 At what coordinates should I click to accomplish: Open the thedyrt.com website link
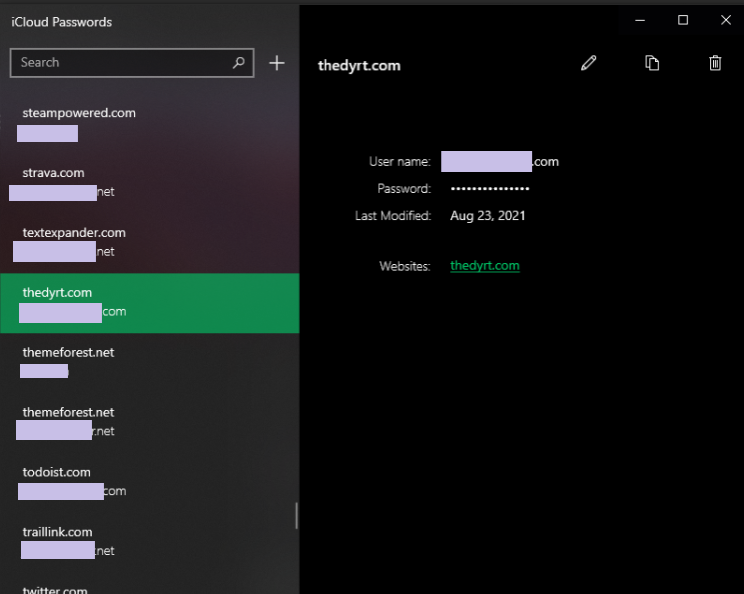[484, 266]
